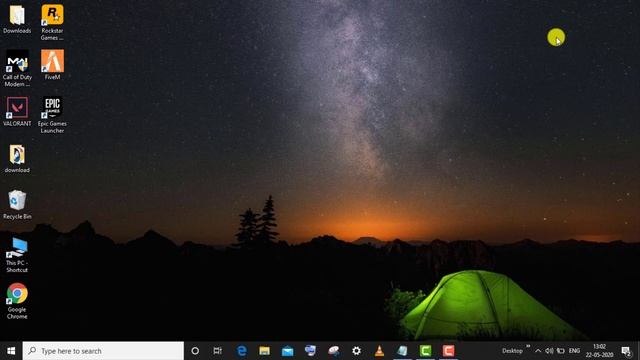Change the ENG input language
This screenshot has width=640, height=360.
pyautogui.click(x=574, y=351)
